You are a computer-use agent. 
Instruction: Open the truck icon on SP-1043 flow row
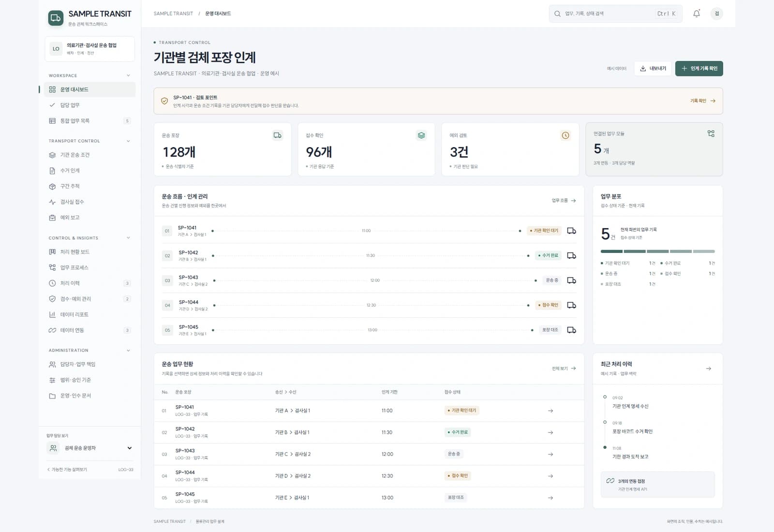pos(571,281)
